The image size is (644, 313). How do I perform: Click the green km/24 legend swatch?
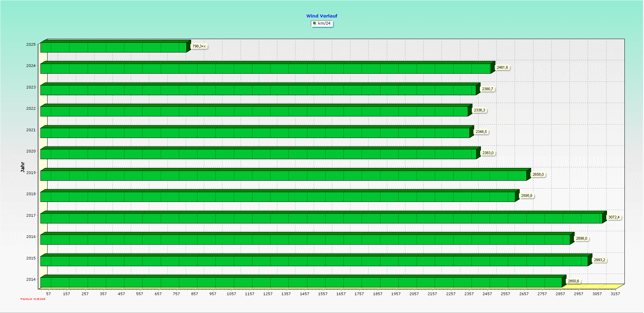click(314, 23)
